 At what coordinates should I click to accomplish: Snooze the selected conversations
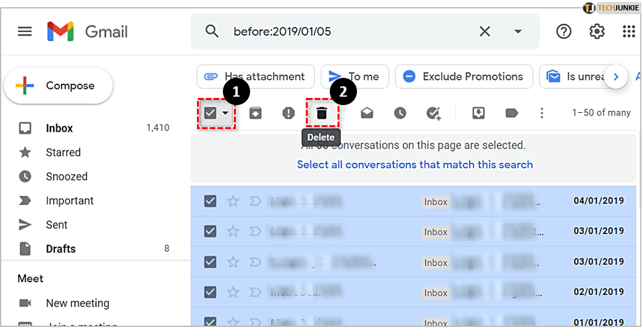[400, 114]
